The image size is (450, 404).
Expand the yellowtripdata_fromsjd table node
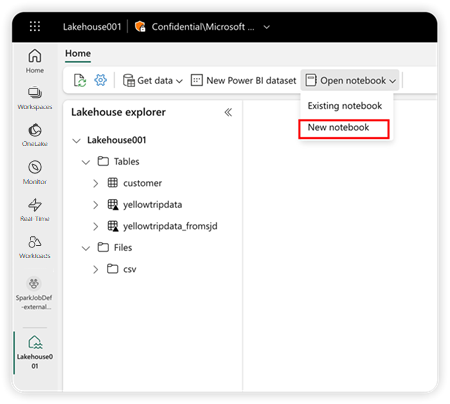pyautogui.click(x=96, y=227)
